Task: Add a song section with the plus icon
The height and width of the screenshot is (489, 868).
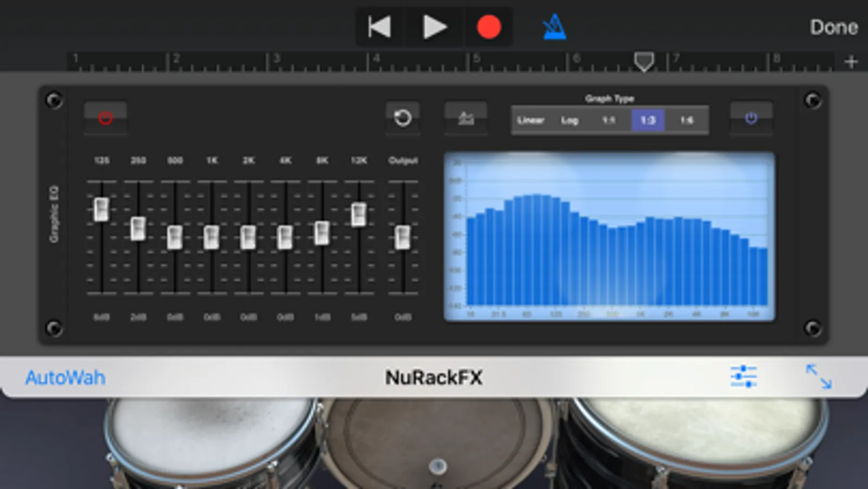Action: click(x=851, y=61)
